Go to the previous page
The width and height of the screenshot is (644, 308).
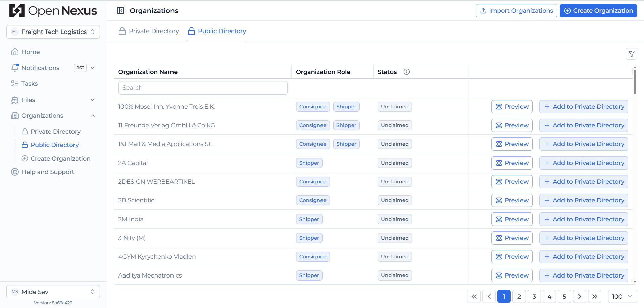[489, 296]
